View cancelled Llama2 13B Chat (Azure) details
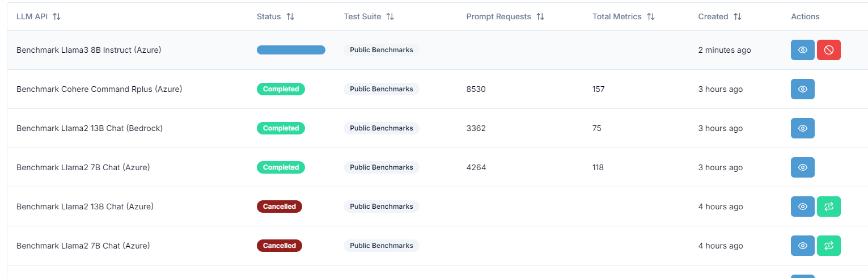The height and width of the screenshot is (278, 868). pyautogui.click(x=803, y=207)
